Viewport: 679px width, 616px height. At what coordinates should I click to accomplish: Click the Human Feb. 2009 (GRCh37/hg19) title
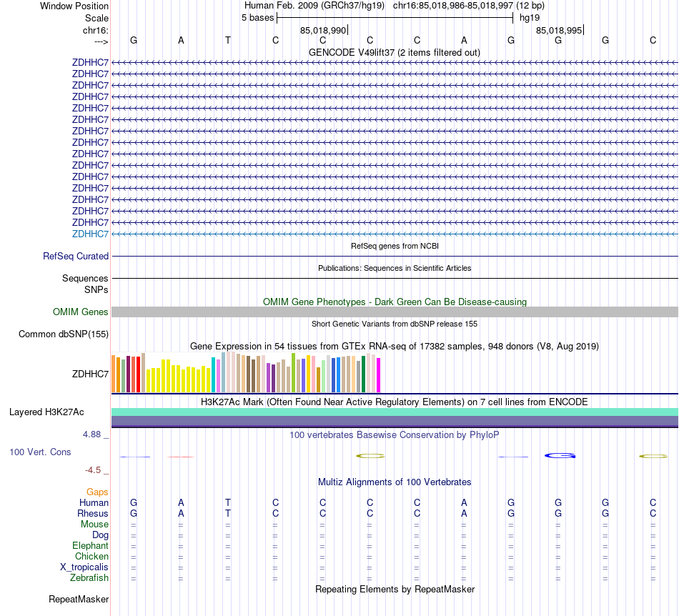click(314, 6)
